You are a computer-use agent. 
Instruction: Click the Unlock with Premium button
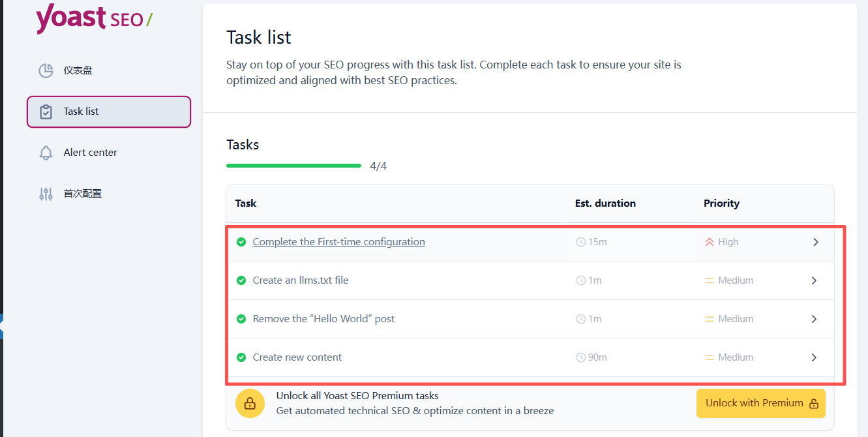click(x=760, y=403)
